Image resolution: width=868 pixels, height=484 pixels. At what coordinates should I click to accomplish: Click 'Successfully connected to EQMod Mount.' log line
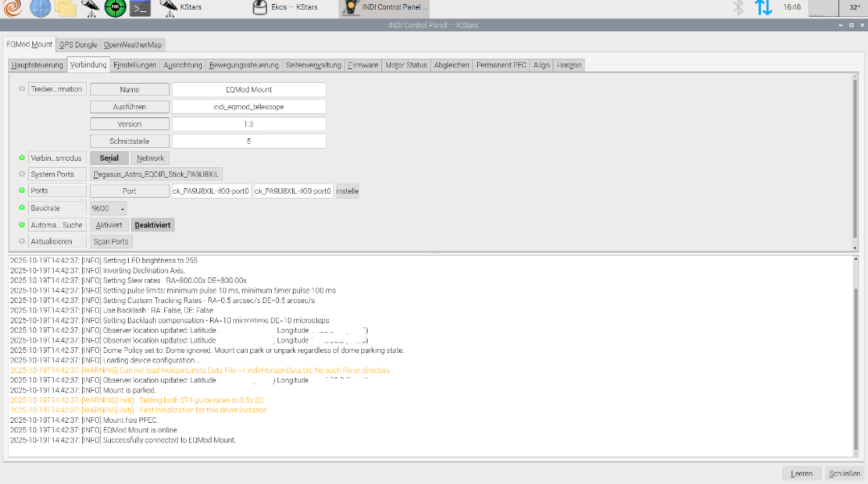pos(123,440)
